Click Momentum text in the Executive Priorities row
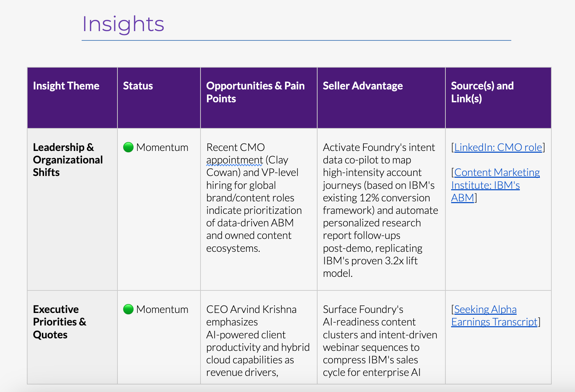 [162, 309]
